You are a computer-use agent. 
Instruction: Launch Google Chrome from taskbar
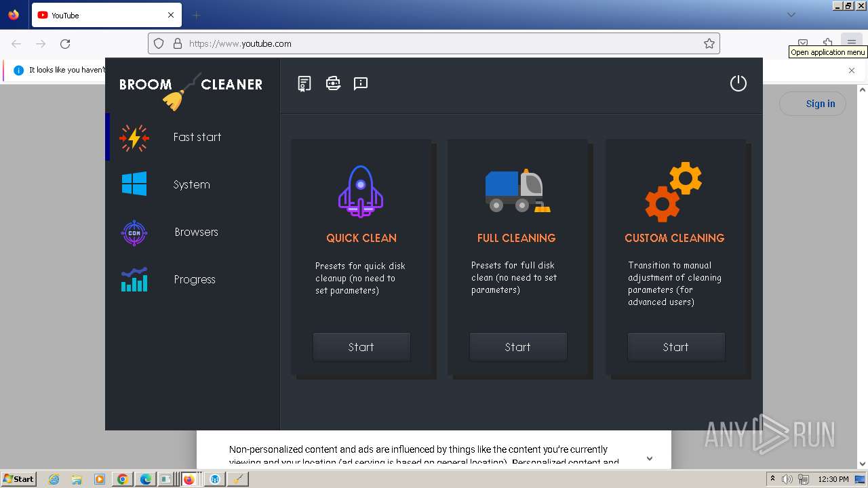point(122,479)
